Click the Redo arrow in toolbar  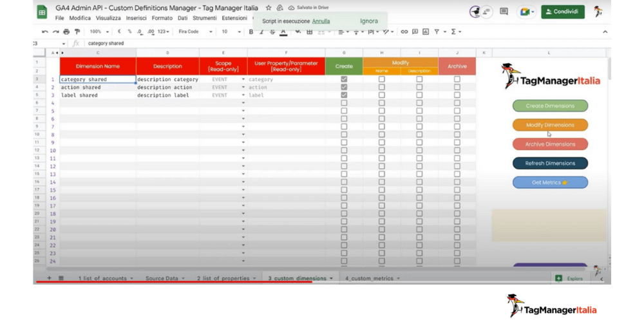click(x=56, y=32)
